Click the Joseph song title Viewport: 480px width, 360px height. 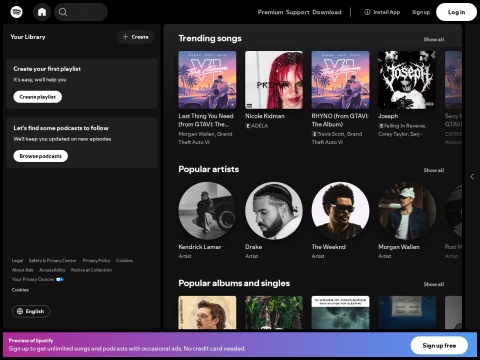pos(388,116)
